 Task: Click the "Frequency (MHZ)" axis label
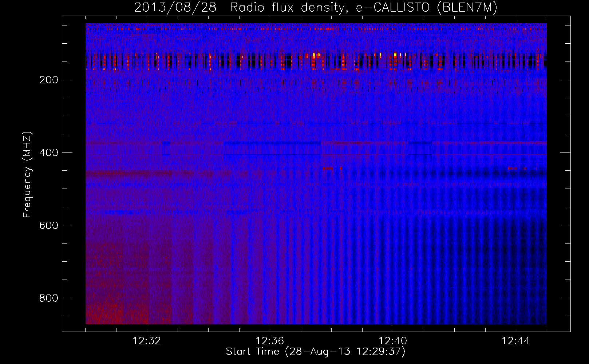tap(27, 175)
